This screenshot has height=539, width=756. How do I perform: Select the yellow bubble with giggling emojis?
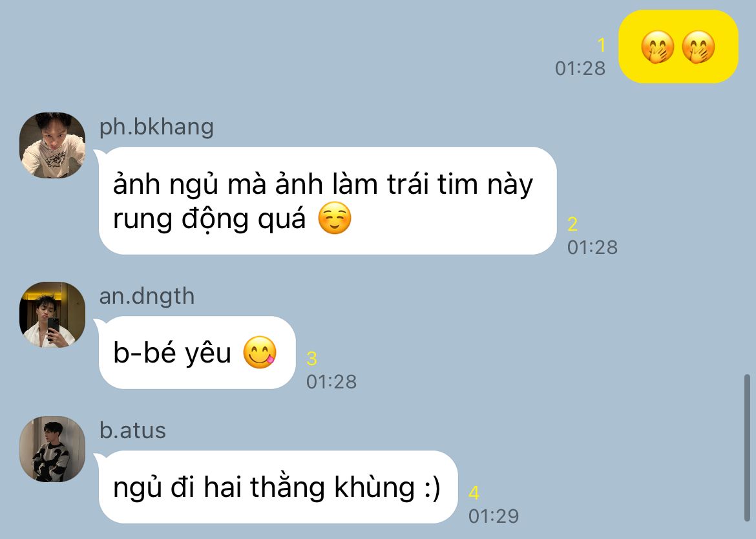[678, 47]
